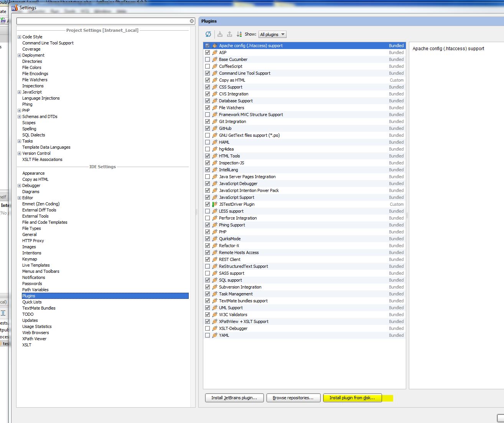The image size is (504, 423).
Task: Open the File Watchers settings page
Action: click(35, 80)
